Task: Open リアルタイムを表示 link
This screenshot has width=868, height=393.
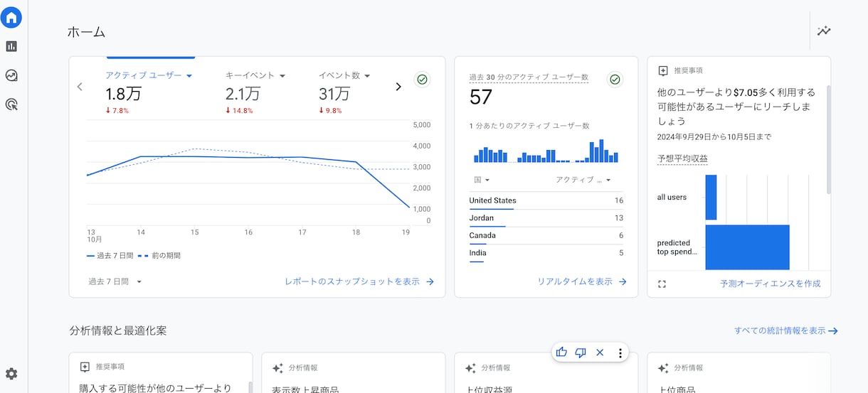Action: pos(582,281)
